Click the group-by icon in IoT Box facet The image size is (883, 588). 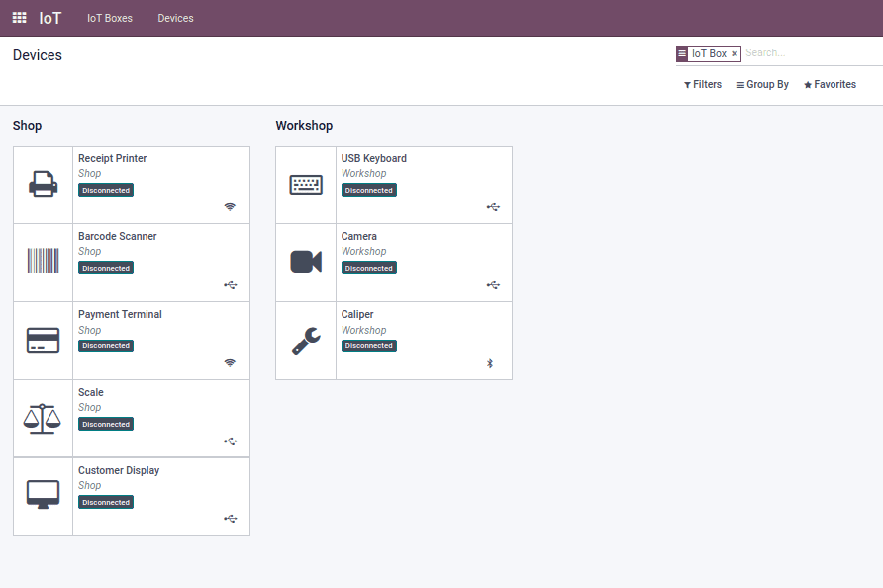click(682, 53)
